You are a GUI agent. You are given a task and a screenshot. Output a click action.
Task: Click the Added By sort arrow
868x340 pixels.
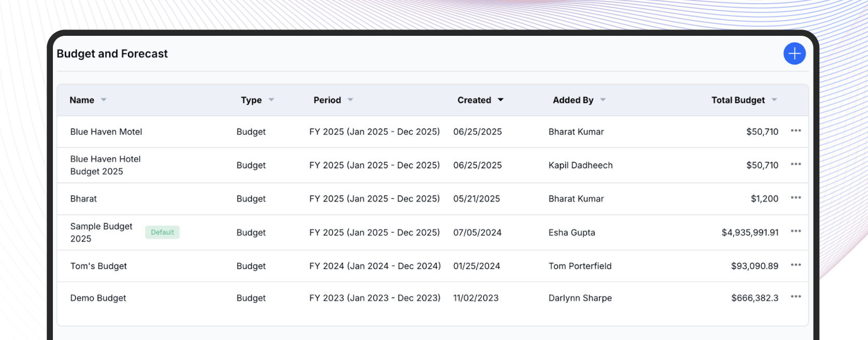[603, 100]
